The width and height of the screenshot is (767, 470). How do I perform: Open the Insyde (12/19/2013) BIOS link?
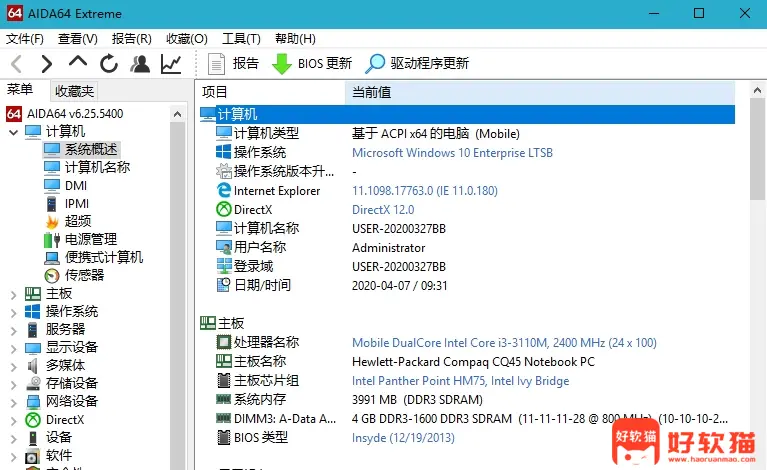coord(403,438)
